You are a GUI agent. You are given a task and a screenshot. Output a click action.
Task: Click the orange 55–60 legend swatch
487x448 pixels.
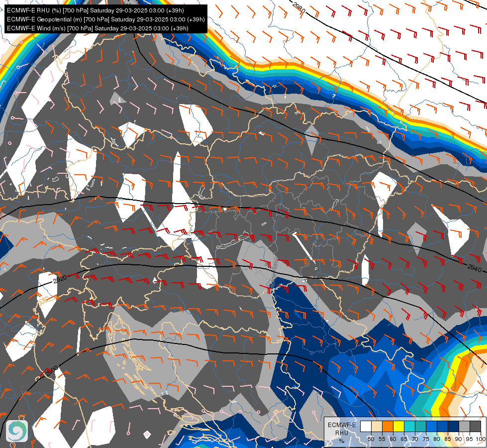(388, 426)
